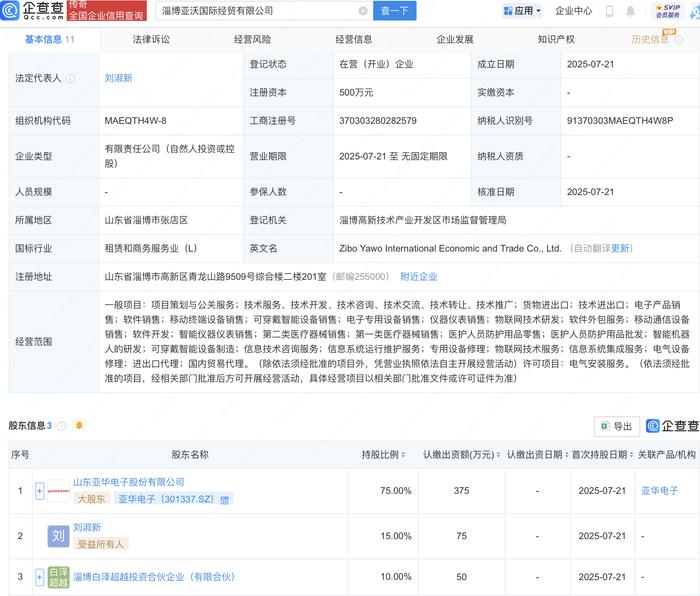Image resolution: width=700 pixels, height=596 pixels.
Task: Switch to the 知识产权 tab
Action: tap(556, 39)
